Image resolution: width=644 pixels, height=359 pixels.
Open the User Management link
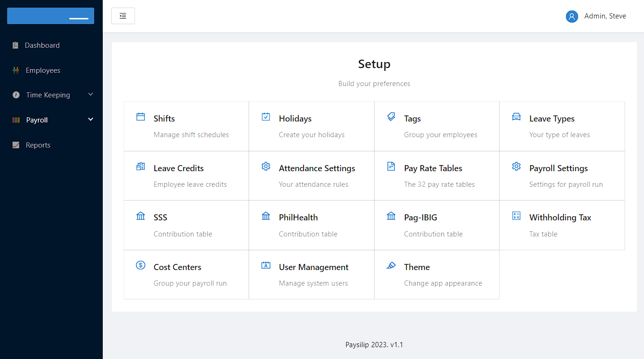point(313,267)
